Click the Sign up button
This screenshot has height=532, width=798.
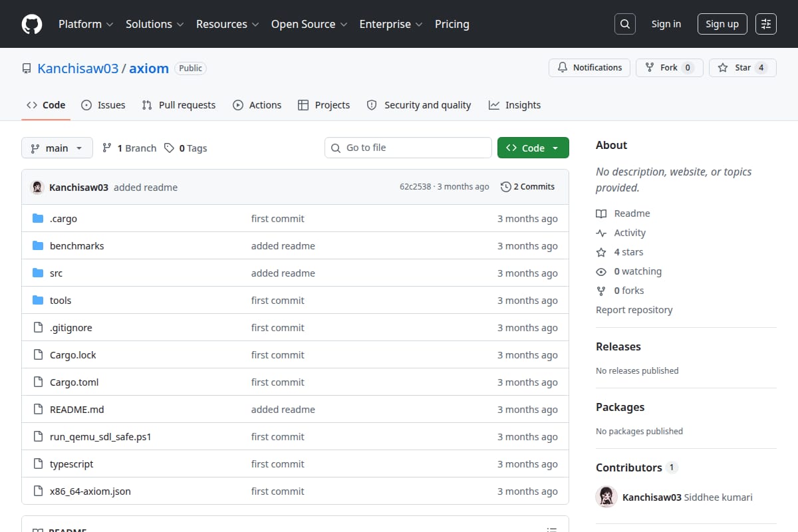[x=722, y=24]
